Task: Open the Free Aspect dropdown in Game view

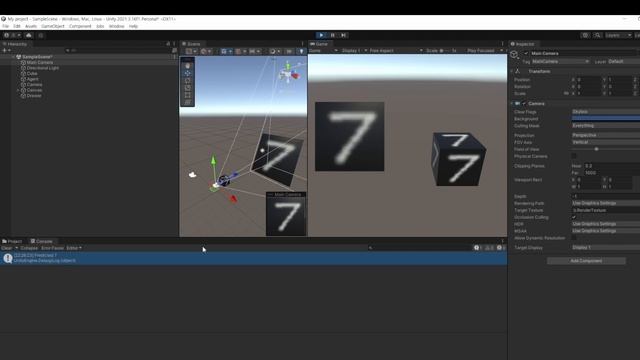Action: point(396,51)
